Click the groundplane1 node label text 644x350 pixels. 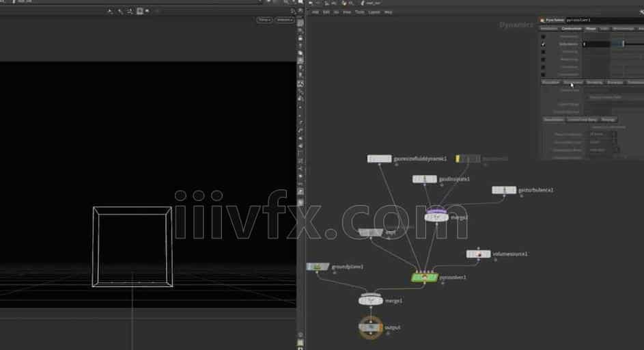click(348, 267)
